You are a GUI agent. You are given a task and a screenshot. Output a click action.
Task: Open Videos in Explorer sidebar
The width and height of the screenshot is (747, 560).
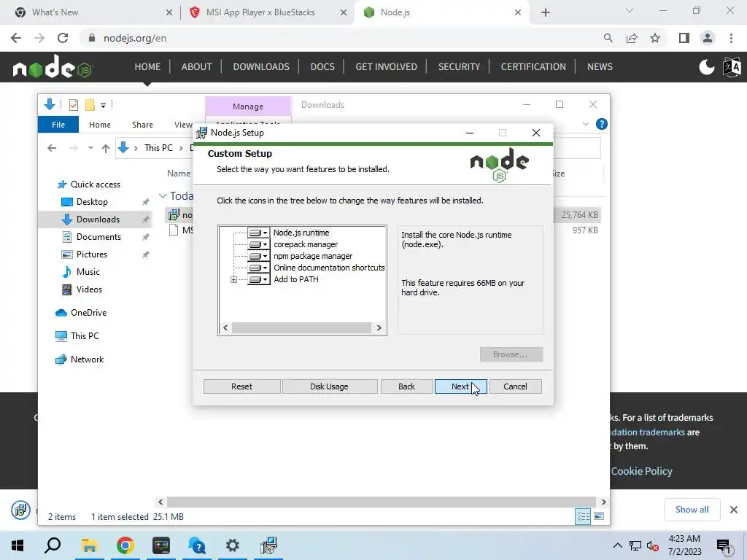89,289
